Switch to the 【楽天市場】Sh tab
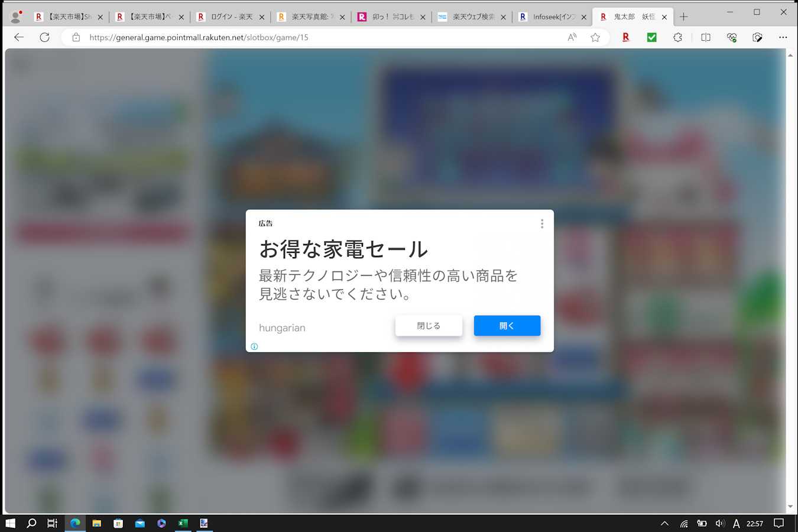 [69, 17]
